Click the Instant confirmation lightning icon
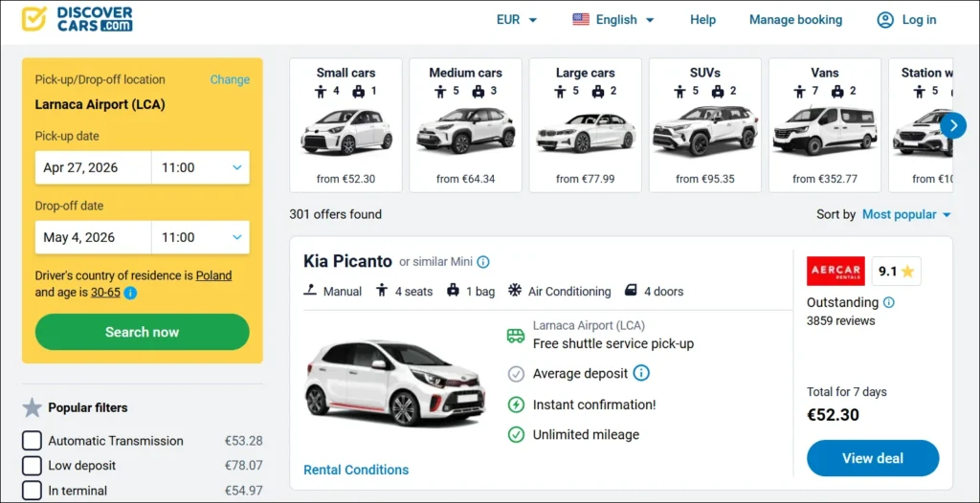 [x=516, y=405]
